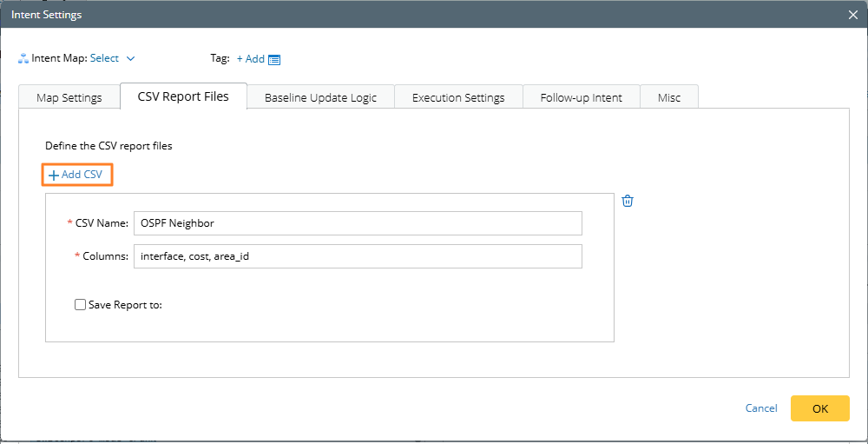
Task: Click the Add CSV button
Action: 76,175
